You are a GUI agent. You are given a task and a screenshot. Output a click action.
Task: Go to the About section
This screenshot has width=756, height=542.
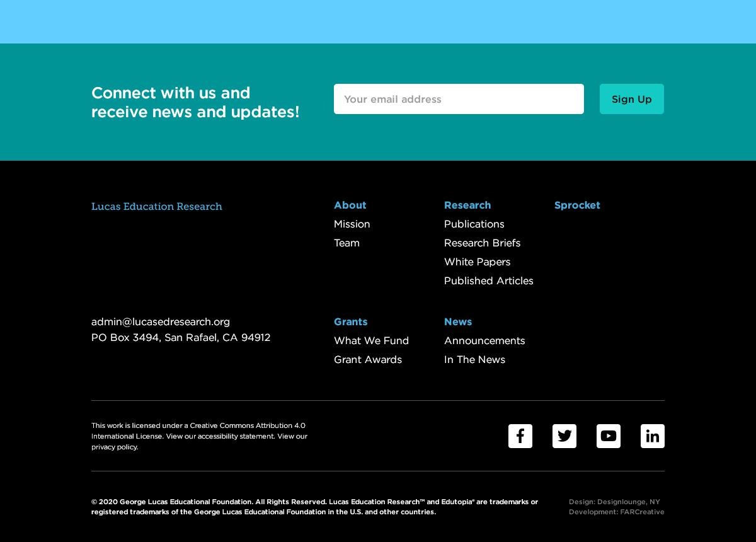(x=350, y=205)
